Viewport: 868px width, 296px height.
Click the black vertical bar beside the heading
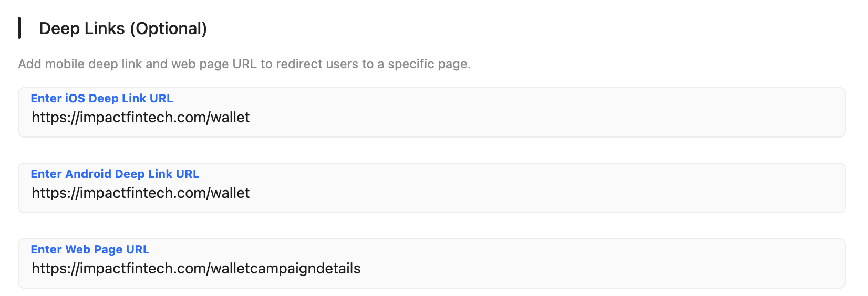(x=19, y=28)
